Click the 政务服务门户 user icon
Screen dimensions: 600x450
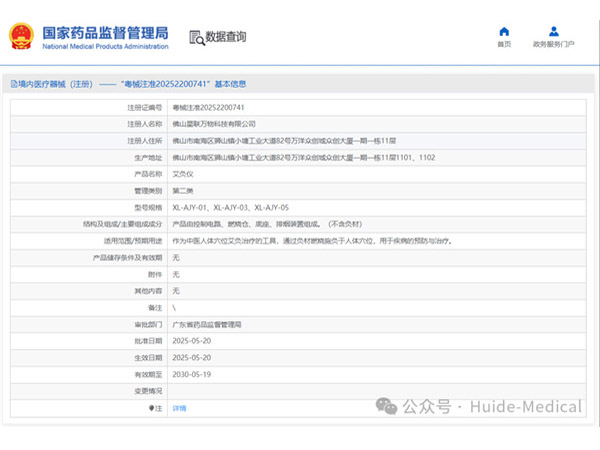point(553,31)
